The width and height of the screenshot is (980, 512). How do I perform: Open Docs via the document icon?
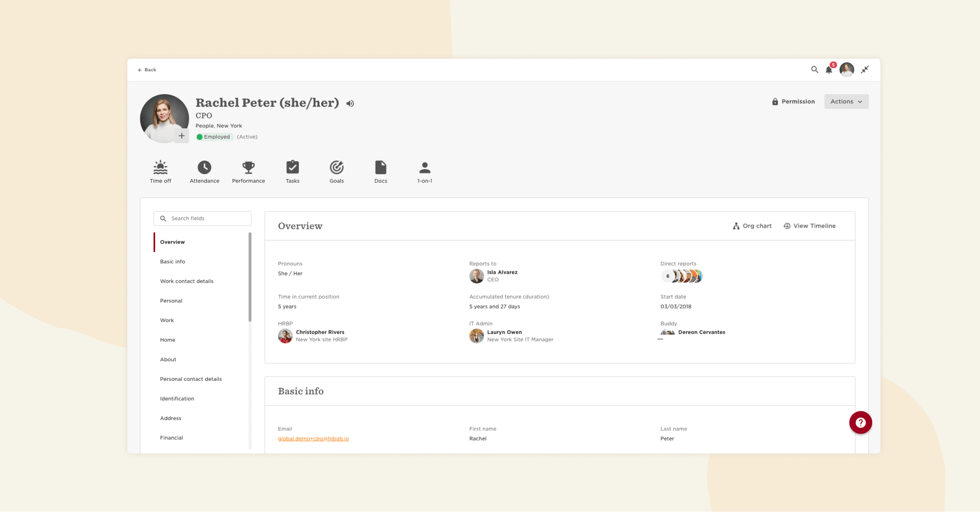pyautogui.click(x=381, y=168)
